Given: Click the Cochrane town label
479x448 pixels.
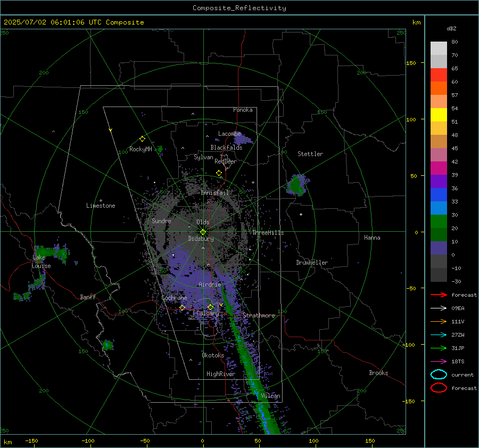Looking at the screenshot, I should tap(174, 298).
